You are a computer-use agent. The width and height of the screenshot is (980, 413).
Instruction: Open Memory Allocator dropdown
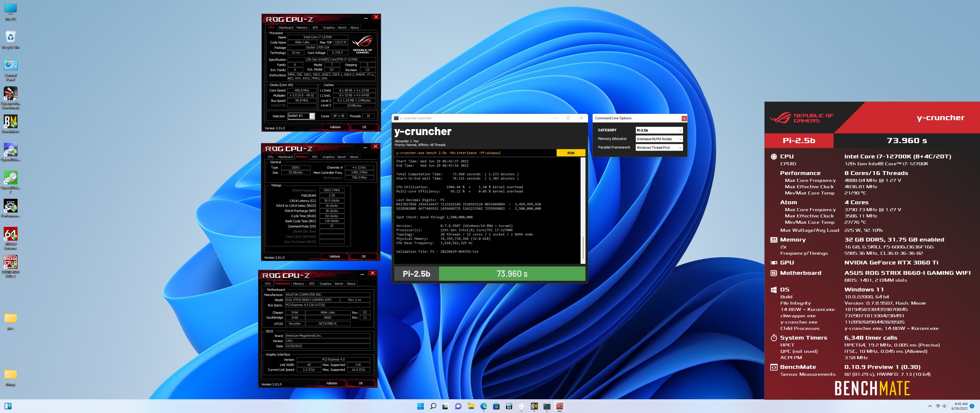click(x=659, y=139)
